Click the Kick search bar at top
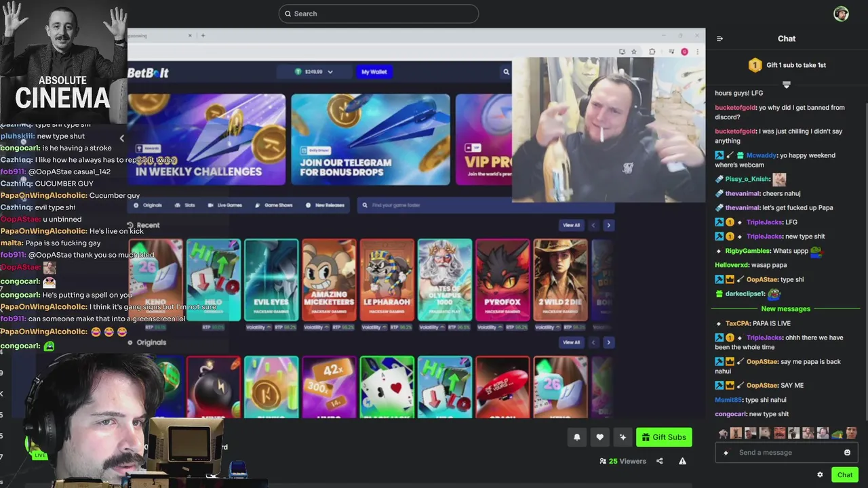868x488 pixels. pyautogui.click(x=378, y=14)
